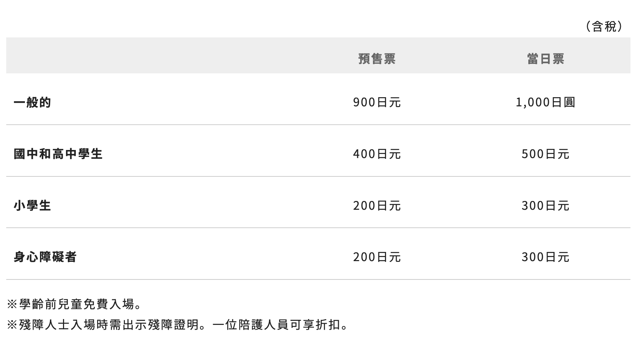Click the ※ mark before 學齡前兒童
644x344 pixels.
12,304
